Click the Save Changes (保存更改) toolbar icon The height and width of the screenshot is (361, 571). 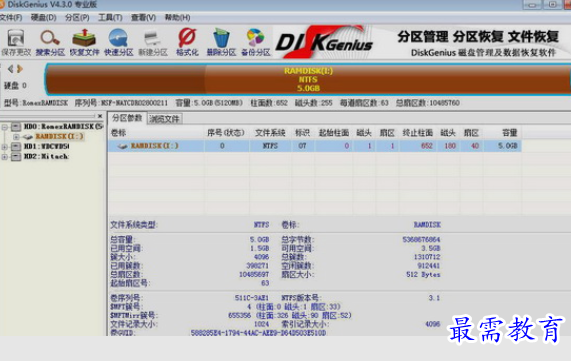point(16,43)
